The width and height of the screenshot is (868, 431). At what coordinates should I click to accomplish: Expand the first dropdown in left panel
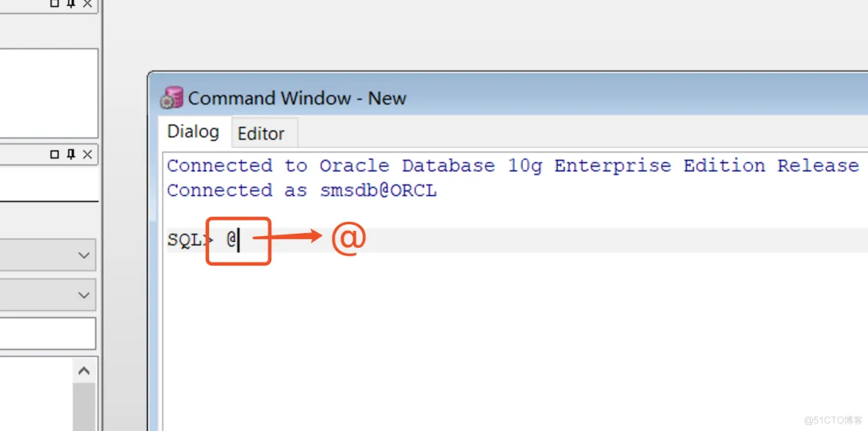click(x=83, y=256)
